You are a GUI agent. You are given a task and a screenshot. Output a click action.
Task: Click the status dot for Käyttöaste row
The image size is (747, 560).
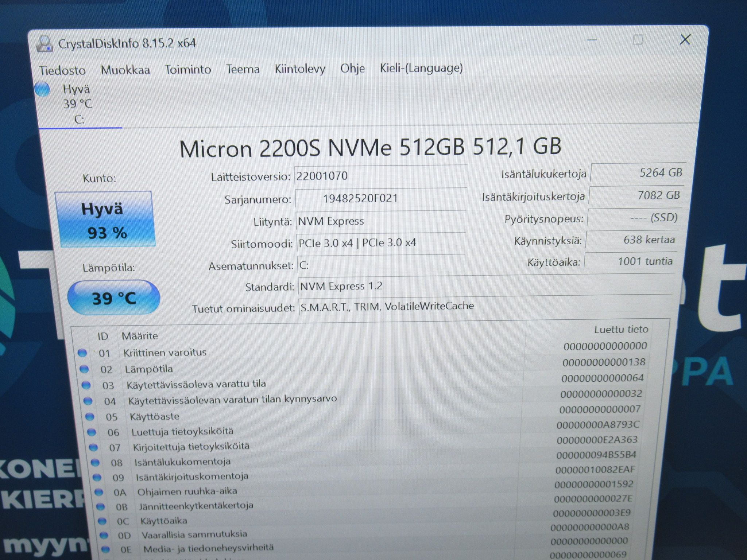(90, 416)
